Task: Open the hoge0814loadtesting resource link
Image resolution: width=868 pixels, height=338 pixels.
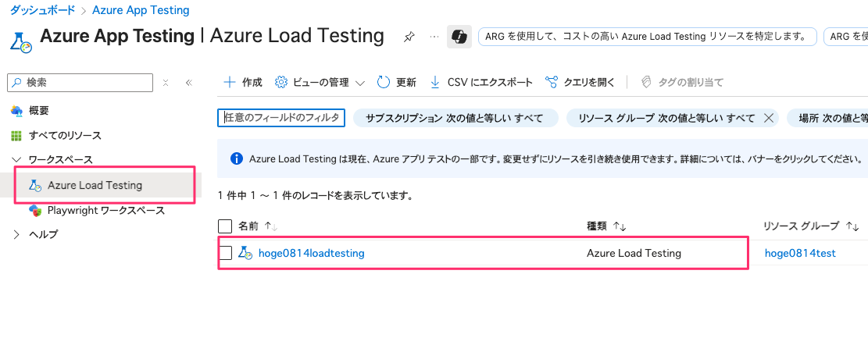Action: click(x=311, y=254)
